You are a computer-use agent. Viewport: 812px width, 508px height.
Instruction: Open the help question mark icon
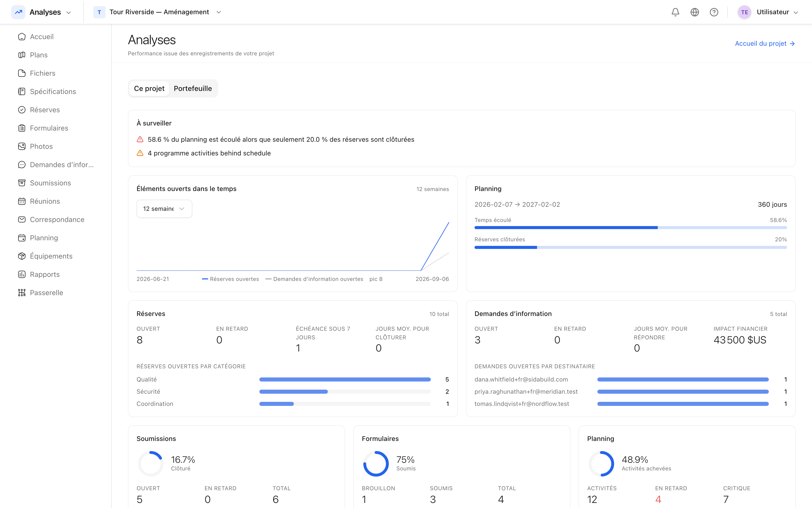(x=714, y=12)
